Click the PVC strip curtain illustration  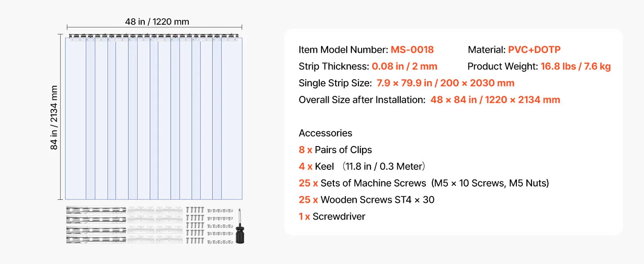154,119
